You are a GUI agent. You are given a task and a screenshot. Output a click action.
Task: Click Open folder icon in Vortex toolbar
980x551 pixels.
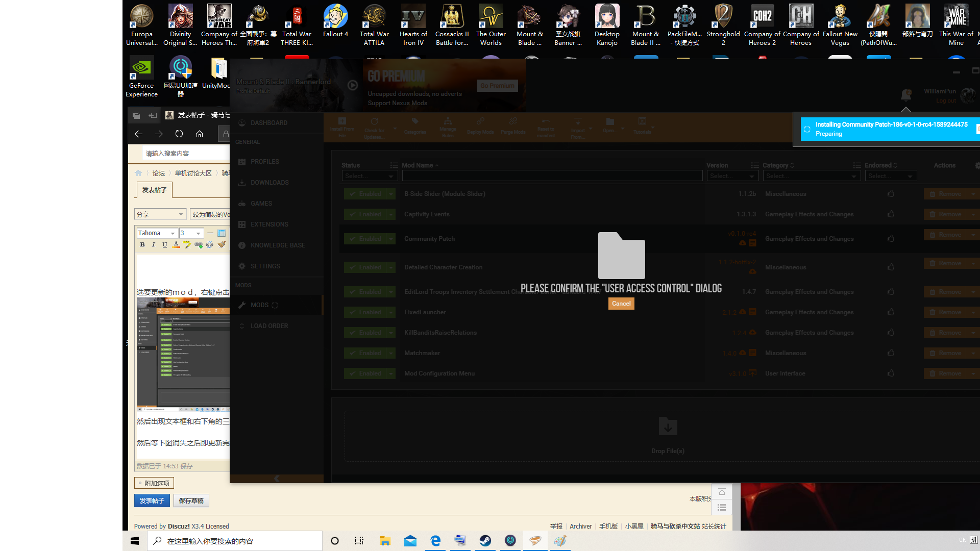(610, 121)
